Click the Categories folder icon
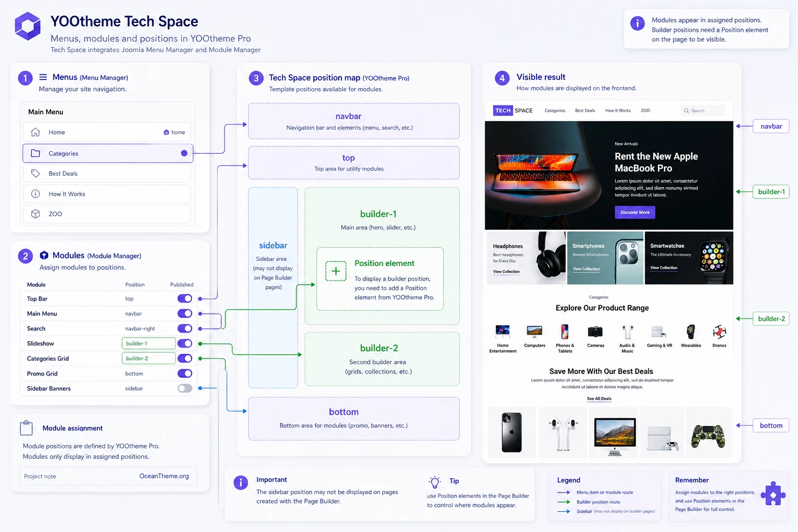This screenshot has height=532, width=798. tap(35, 153)
